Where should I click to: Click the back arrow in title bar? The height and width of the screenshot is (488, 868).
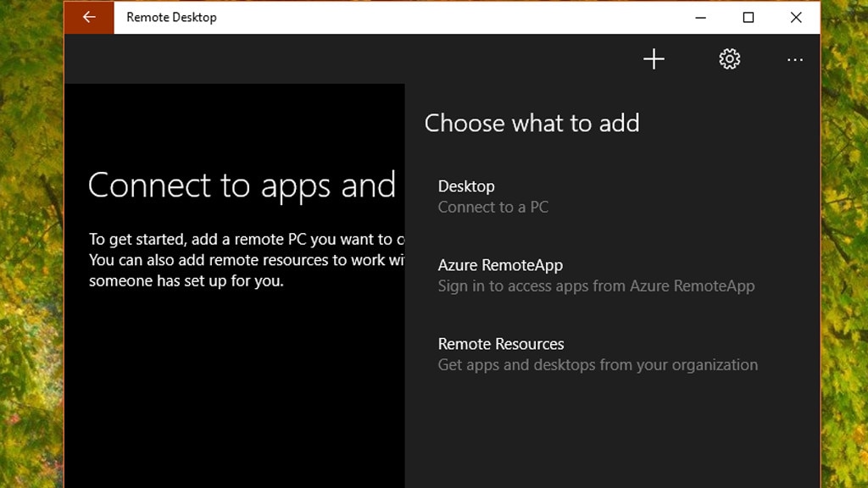pyautogui.click(x=89, y=18)
